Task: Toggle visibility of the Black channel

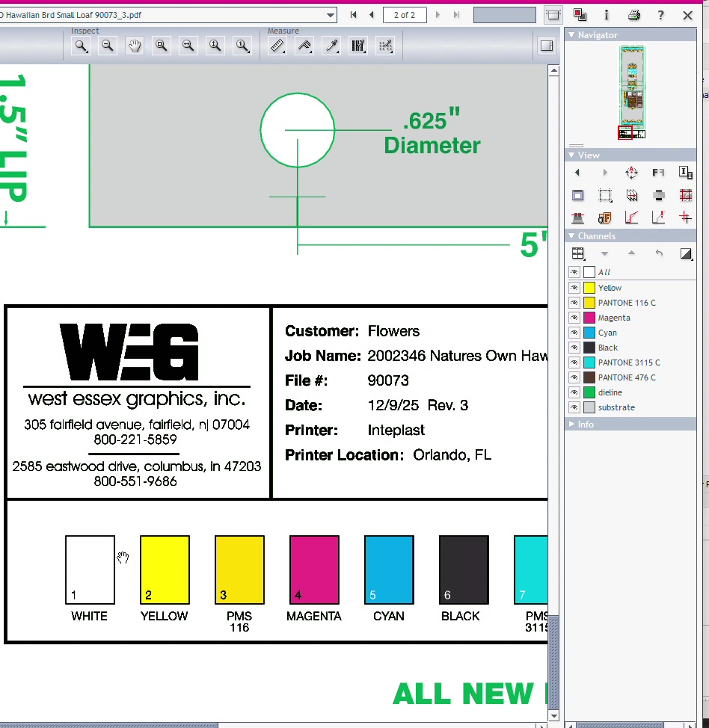Action: [x=574, y=347]
